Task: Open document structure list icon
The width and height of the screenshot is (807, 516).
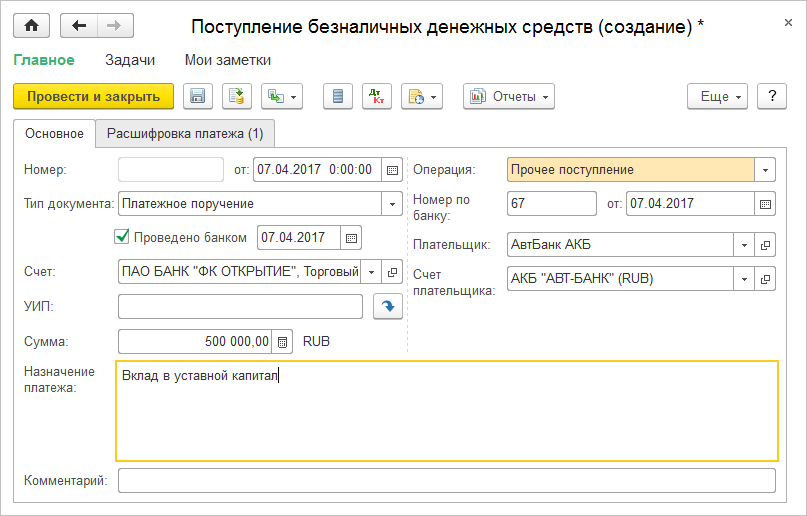Action: (x=338, y=96)
